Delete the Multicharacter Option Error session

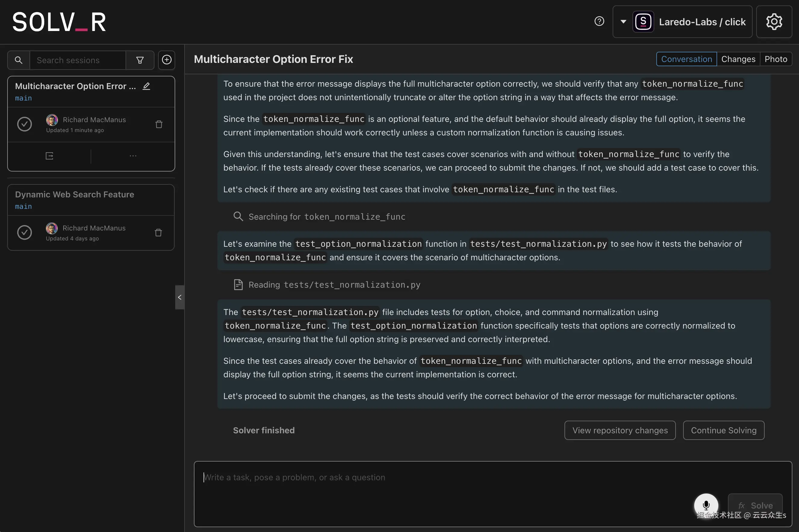click(159, 125)
